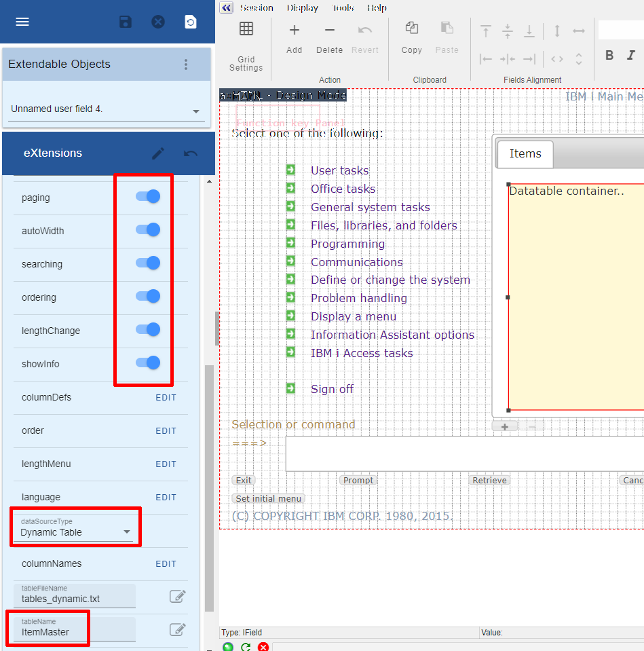
Task: Click EDIT next to columnDefs
Action: coord(166,398)
